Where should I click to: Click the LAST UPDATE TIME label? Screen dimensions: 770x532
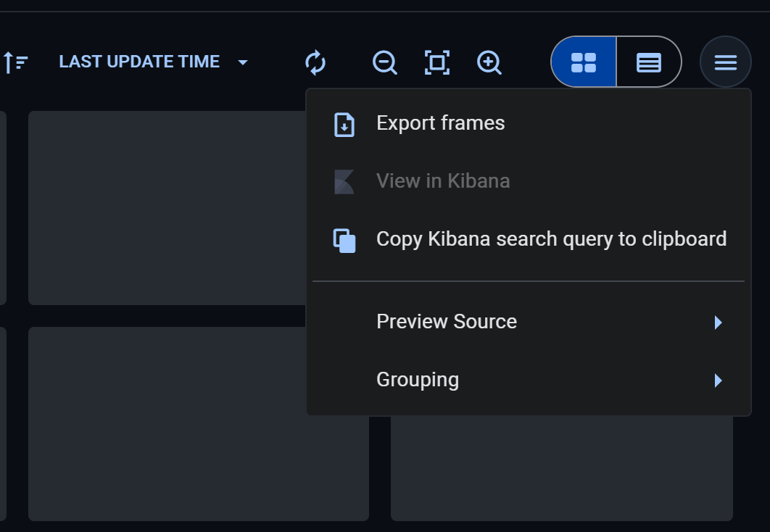point(140,62)
